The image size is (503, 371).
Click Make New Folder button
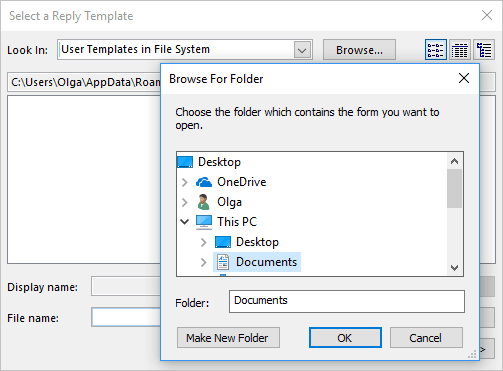click(x=228, y=338)
